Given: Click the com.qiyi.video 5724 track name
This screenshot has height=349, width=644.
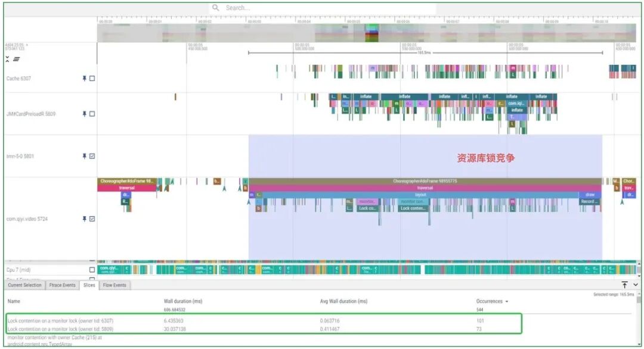Looking at the screenshot, I should click(x=27, y=219).
